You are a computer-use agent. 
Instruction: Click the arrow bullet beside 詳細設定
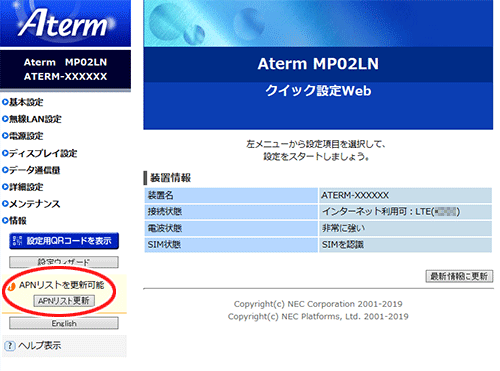click(5, 187)
